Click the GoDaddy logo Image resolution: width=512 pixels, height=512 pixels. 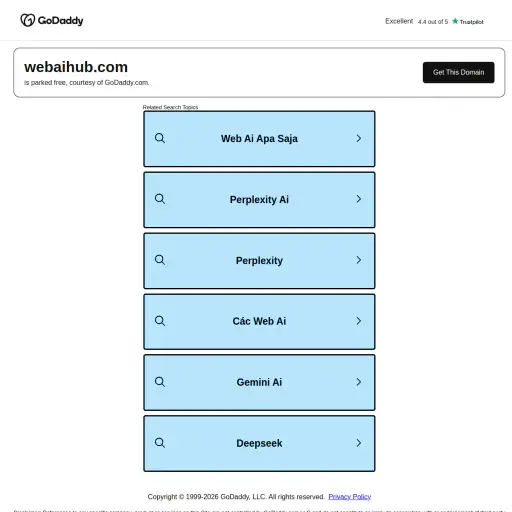click(52, 20)
